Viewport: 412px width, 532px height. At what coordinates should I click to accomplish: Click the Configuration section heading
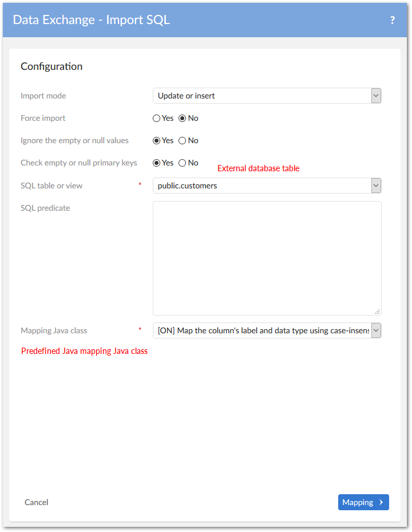click(51, 66)
